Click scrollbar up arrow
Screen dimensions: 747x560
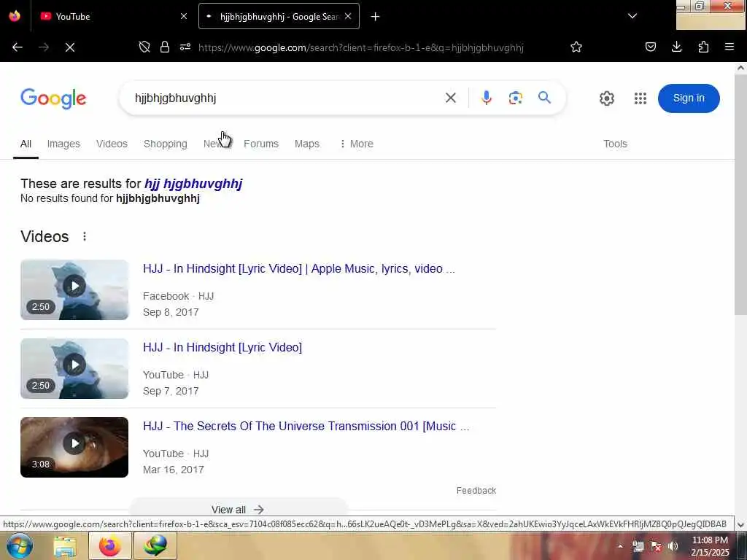[740, 68]
